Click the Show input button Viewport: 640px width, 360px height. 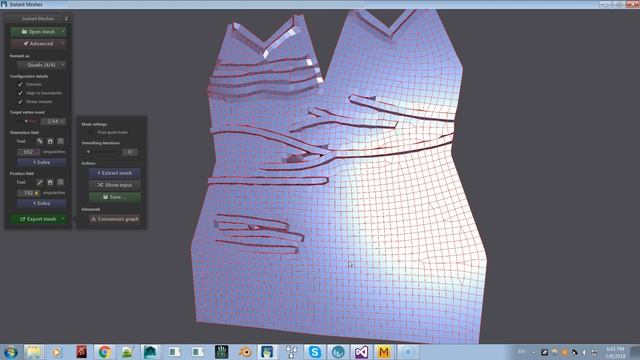(115, 185)
